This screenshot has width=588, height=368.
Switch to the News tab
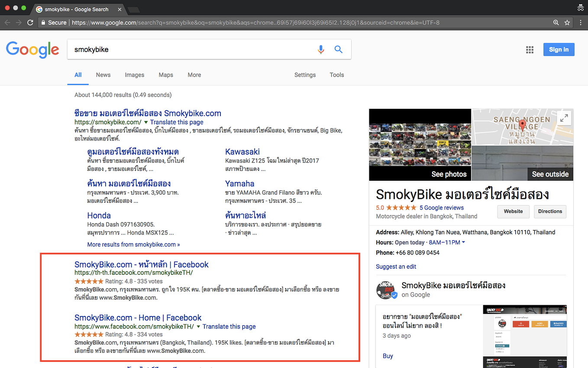click(x=103, y=75)
